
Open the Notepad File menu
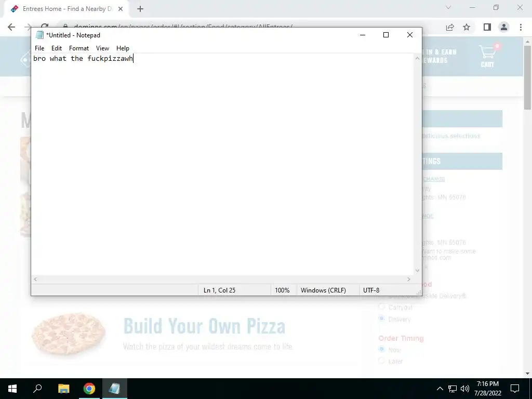click(x=39, y=48)
